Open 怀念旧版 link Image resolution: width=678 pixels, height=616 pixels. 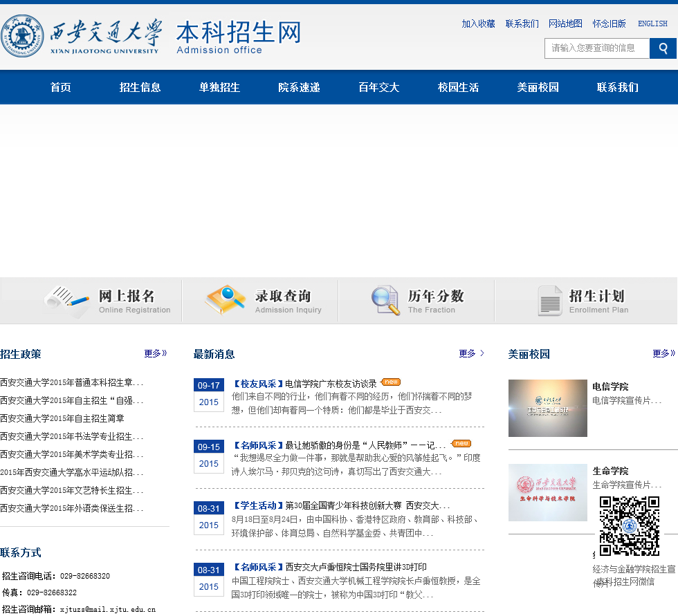[609, 24]
